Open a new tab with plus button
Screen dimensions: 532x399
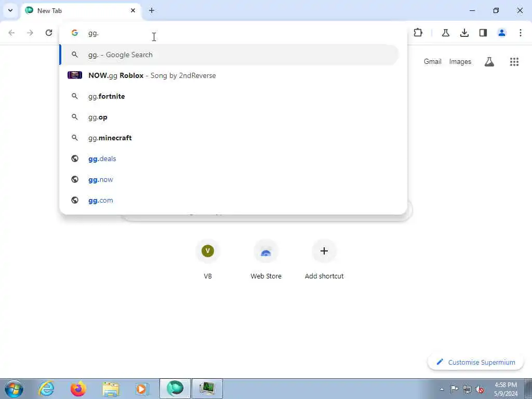152,10
